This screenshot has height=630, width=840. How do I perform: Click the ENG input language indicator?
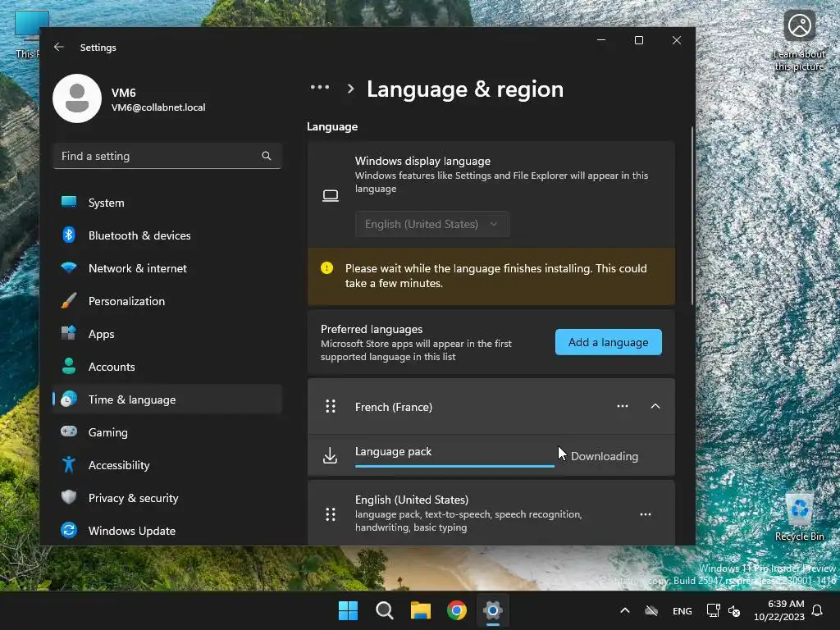click(682, 610)
